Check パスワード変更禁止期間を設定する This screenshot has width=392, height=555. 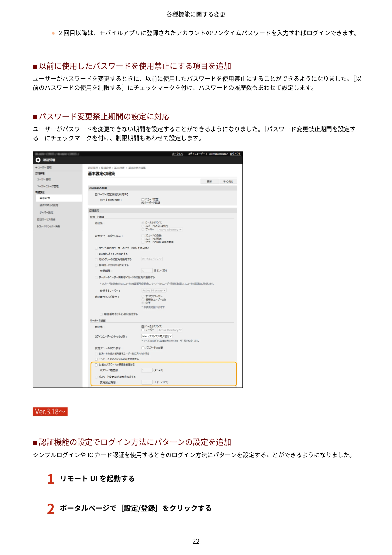(96, 377)
